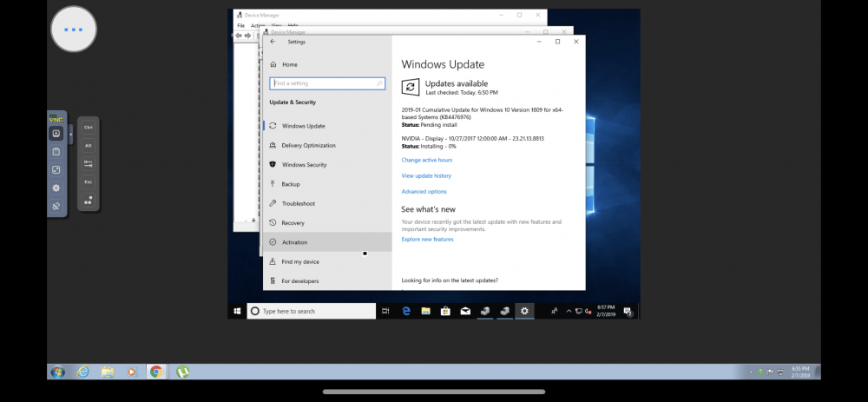The width and height of the screenshot is (868, 402).
Task: Click the noVNC disconnect icon
Action: [x=56, y=206]
